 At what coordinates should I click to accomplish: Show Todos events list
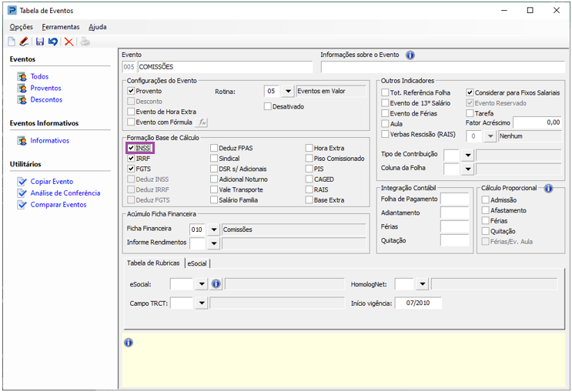coord(39,77)
